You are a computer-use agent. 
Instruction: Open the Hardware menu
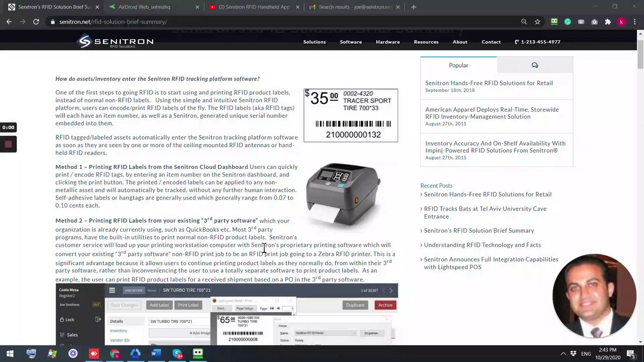pos(388,42)
